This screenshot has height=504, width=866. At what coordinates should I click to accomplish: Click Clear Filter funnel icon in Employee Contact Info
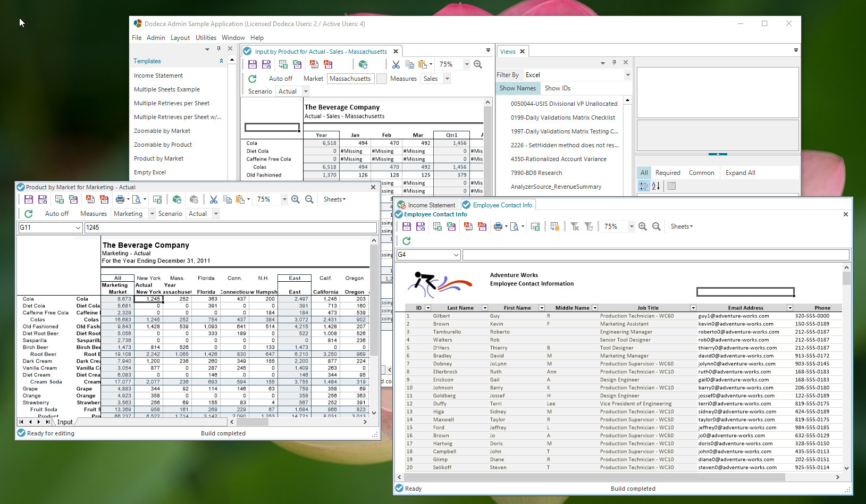575,226
